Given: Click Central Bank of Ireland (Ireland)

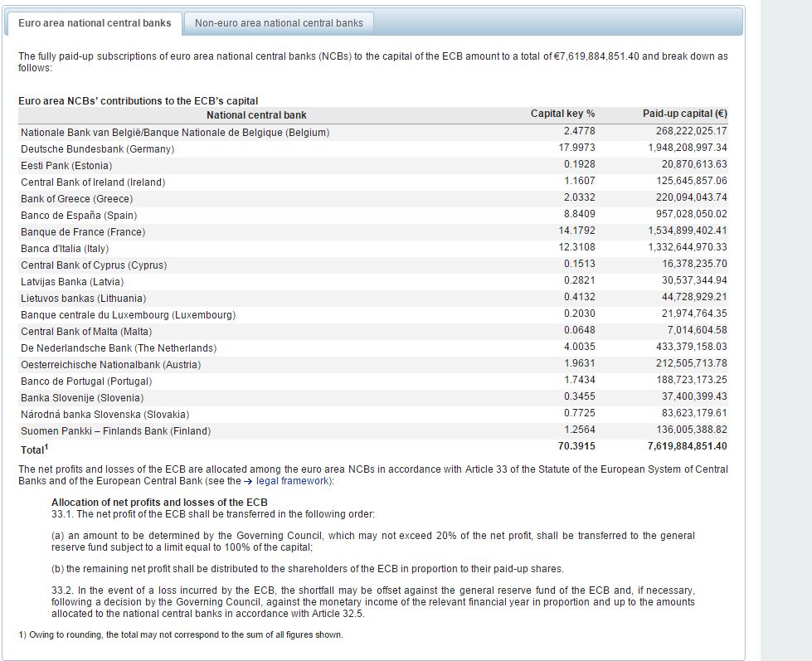Looking at the screenshot, I should 93,182.
